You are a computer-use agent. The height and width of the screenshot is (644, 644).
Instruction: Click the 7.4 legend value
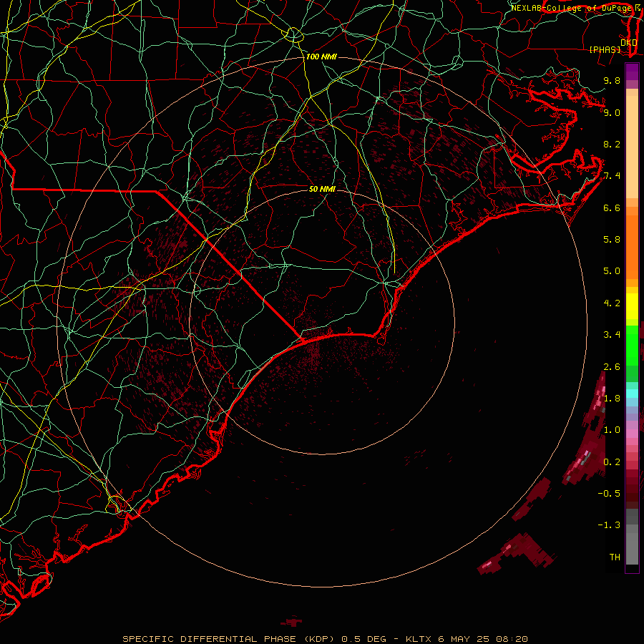coord(612,176)
